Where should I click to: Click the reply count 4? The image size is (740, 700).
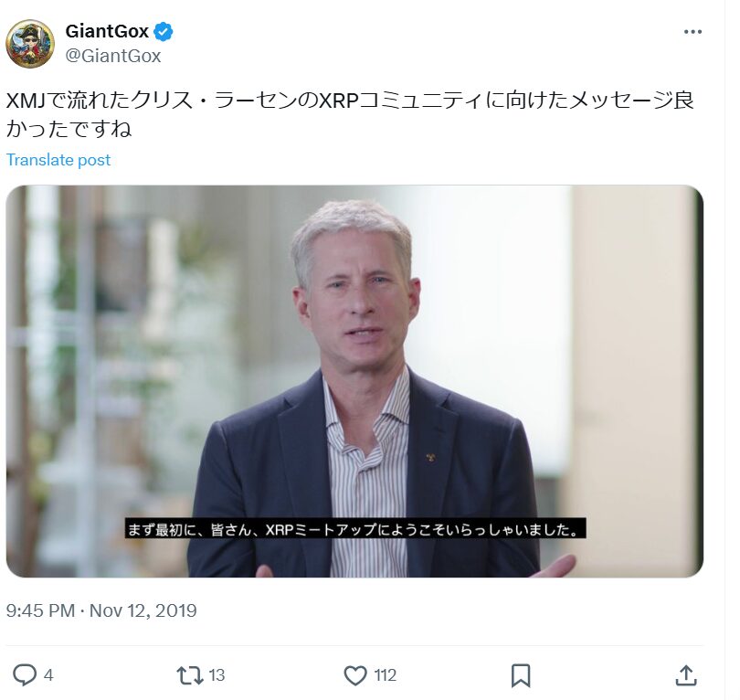[x=48, y=675]
